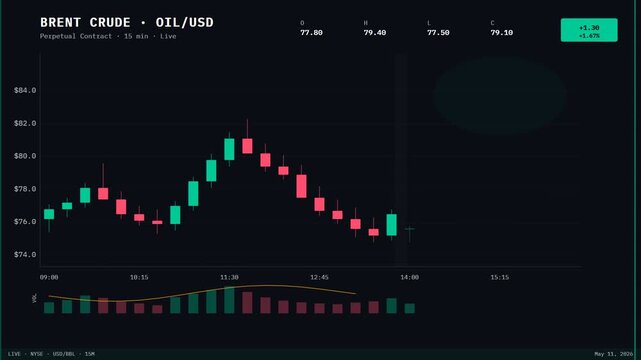Click the $84.0 price axis label

tap(25, 90)
